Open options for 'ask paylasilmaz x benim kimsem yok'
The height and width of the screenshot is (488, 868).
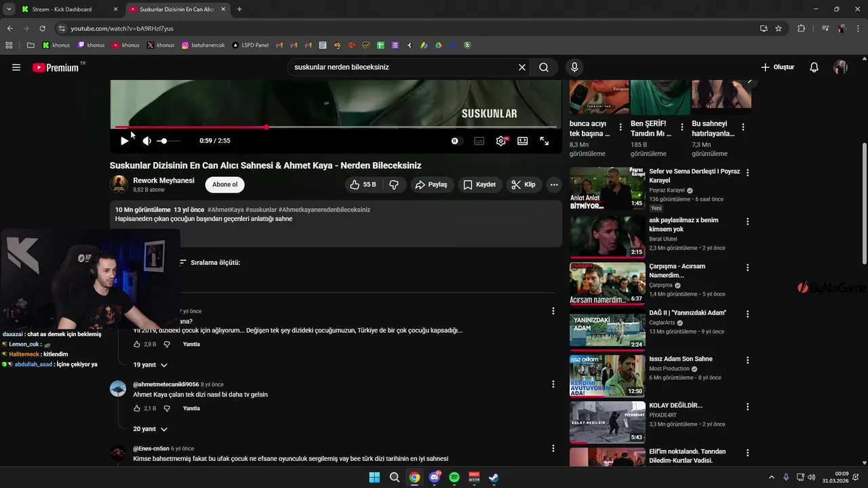748,222
